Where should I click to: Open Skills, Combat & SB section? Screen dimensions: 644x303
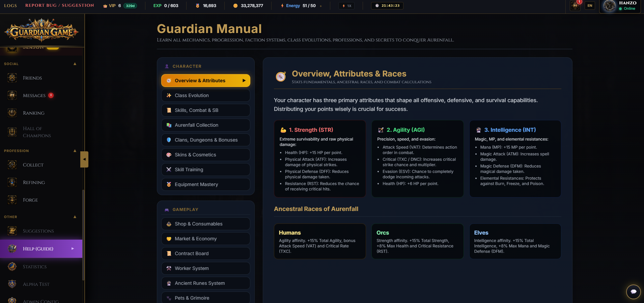206,110
